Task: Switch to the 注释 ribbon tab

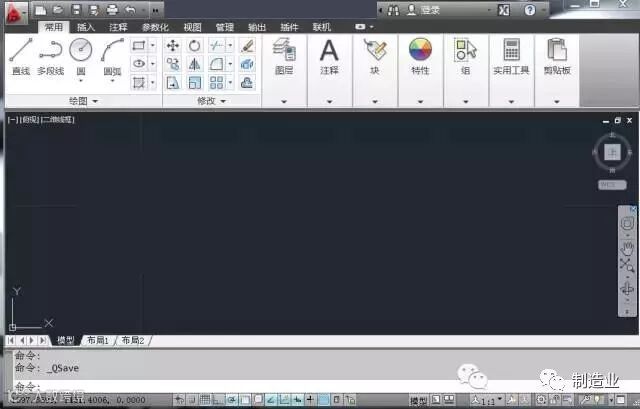Action: [x=118, y=27]
